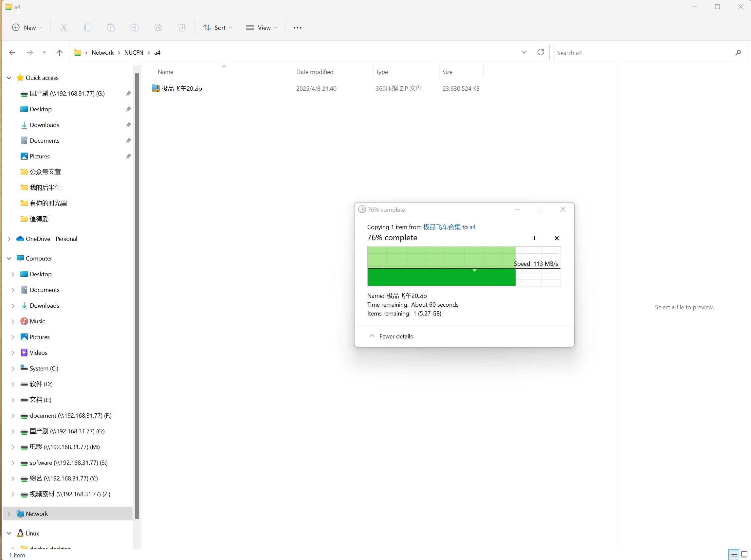751x560 pixels.
Task: Go back with the left arrow
Action: coord(12,53)
